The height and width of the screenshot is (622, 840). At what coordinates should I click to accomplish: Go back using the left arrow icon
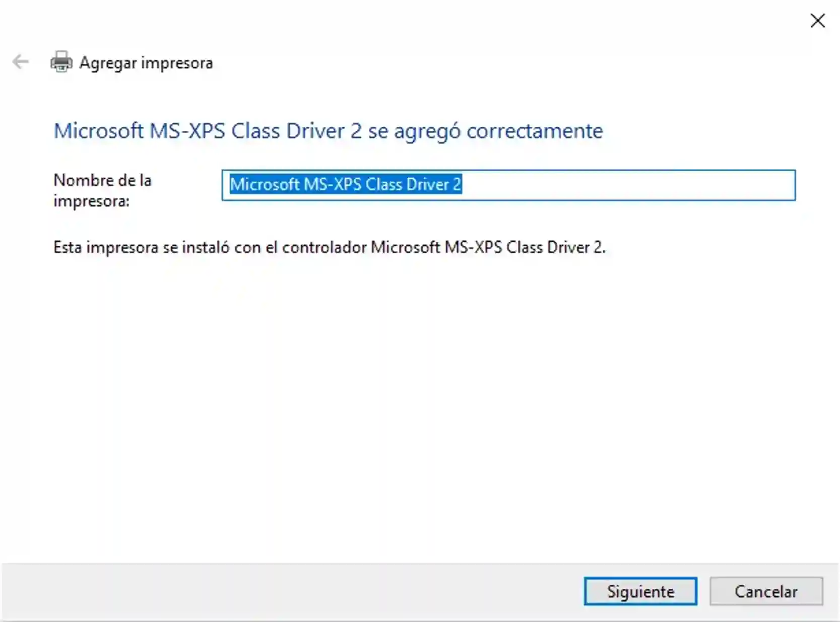click(x=21, y=62)
